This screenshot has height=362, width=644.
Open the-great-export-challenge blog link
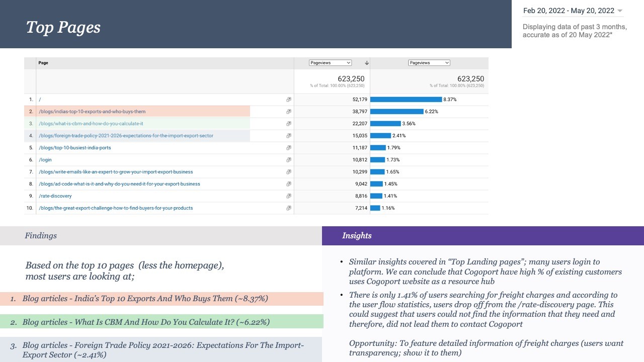[116, 208]
